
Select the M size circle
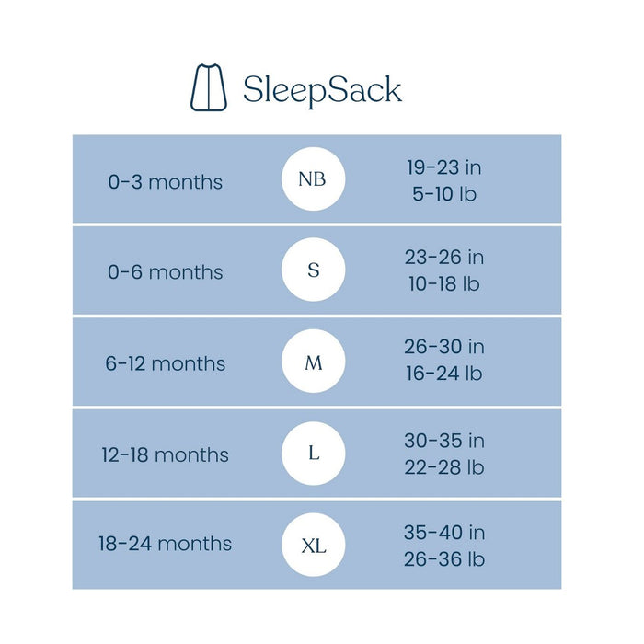point(313,362)
